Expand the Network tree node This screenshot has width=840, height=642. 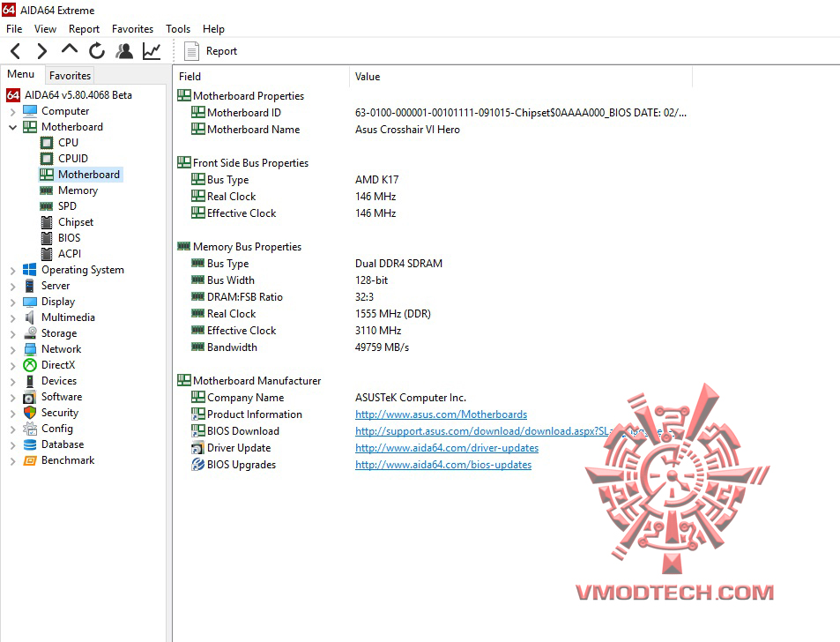click(13, 350)
